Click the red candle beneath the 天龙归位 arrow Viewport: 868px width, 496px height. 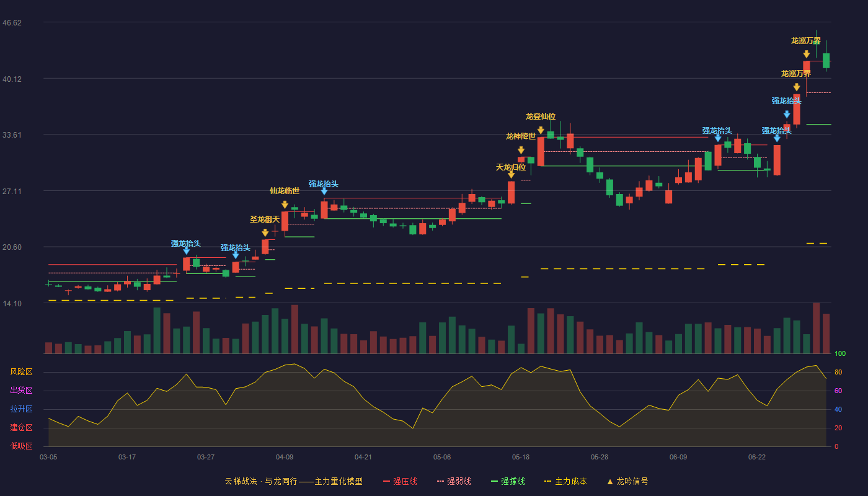tap(511, 192)
